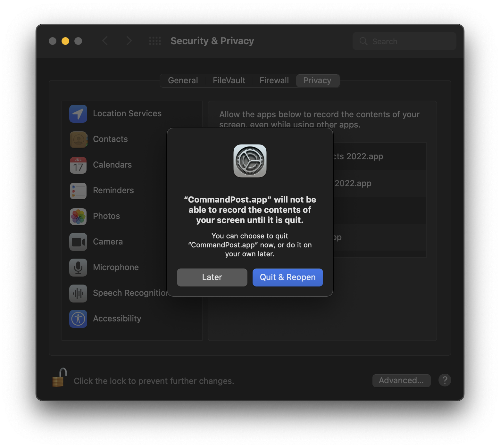500x448 pixels.
Task: Switch to the General tab
Action: [183, 80]
